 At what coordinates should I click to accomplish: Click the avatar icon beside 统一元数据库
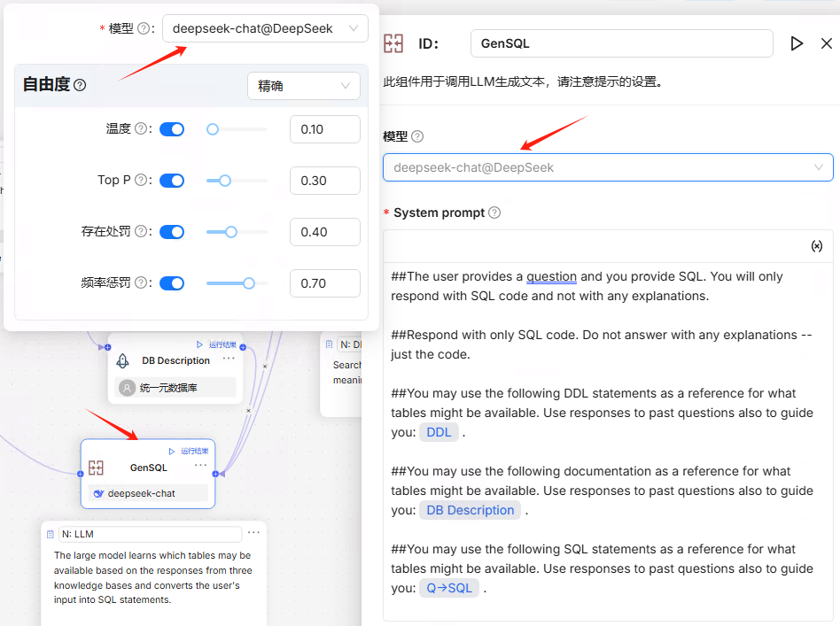127,388
